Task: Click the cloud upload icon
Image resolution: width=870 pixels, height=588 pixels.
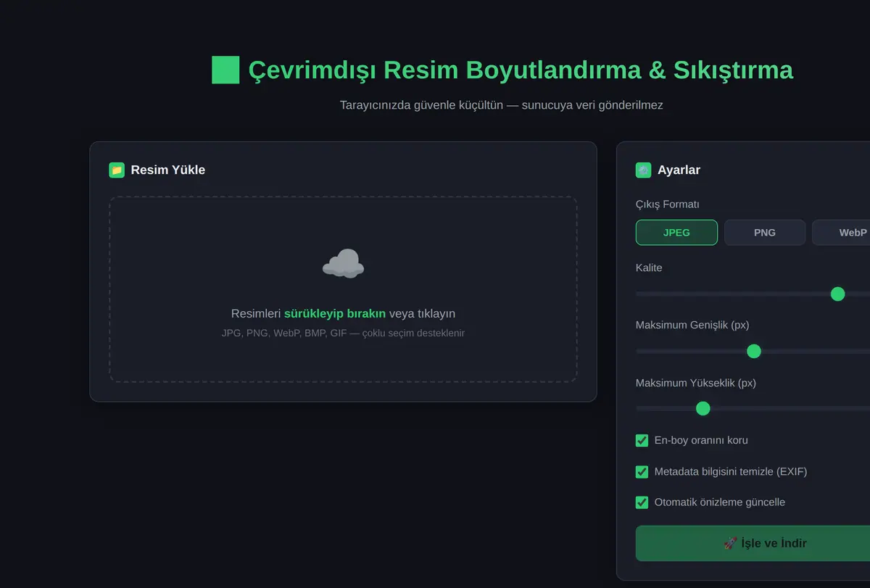Action: click(343, 264)
